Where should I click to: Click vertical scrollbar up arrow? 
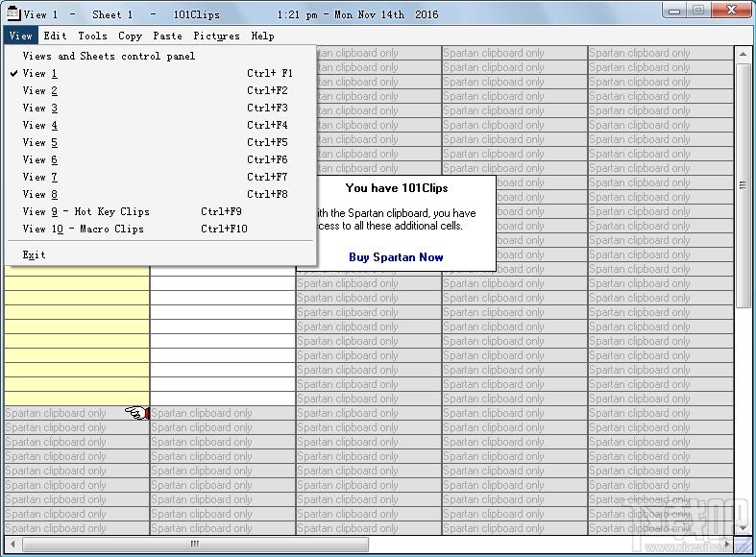[x=743, y=55]
